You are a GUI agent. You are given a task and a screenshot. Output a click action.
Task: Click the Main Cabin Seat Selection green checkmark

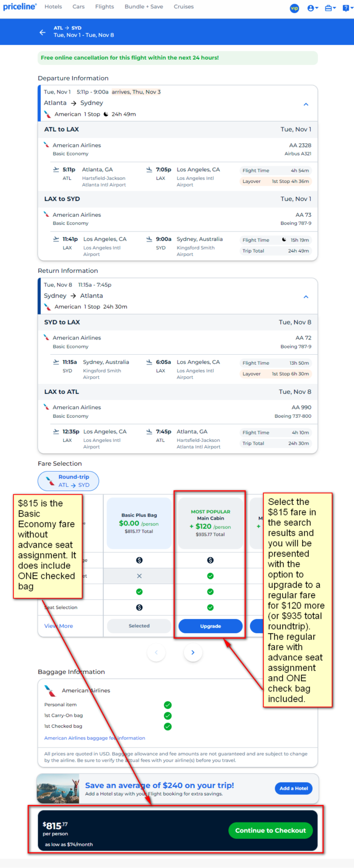click(210, 607)
